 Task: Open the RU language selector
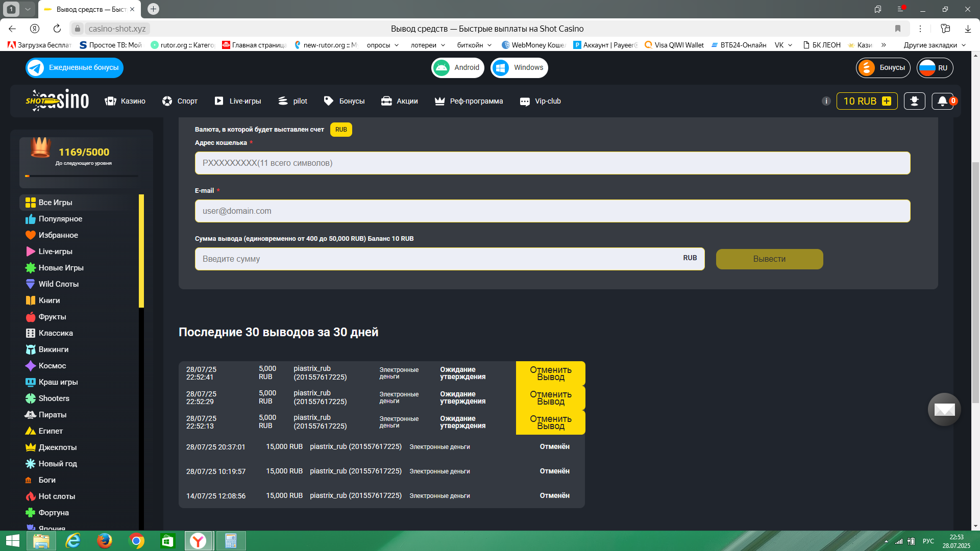(x=935, y=68)
